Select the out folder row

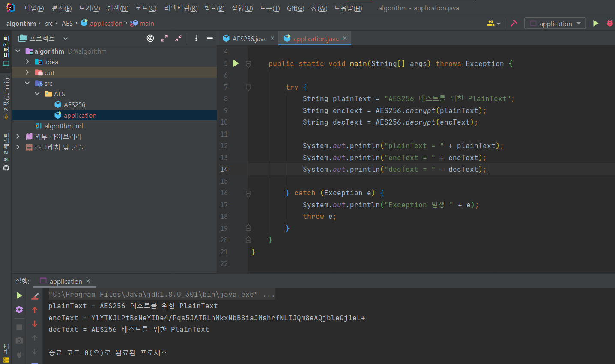click(x=114, y=72)
